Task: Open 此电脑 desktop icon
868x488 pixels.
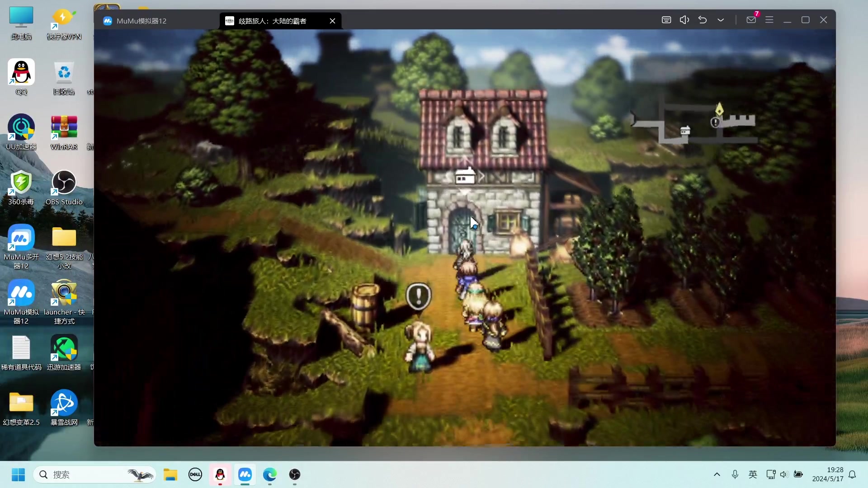Action: pyautogui.click(x=21, y=23)
